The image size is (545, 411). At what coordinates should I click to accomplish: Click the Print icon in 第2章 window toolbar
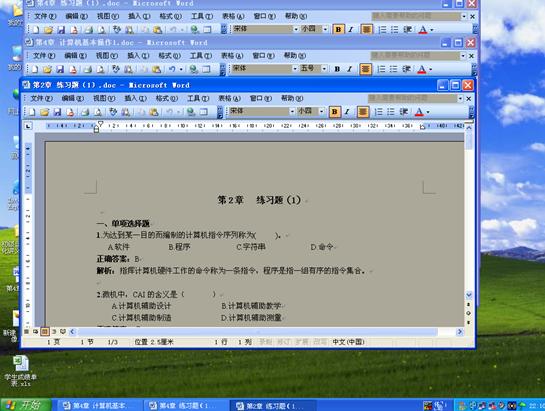85,112
